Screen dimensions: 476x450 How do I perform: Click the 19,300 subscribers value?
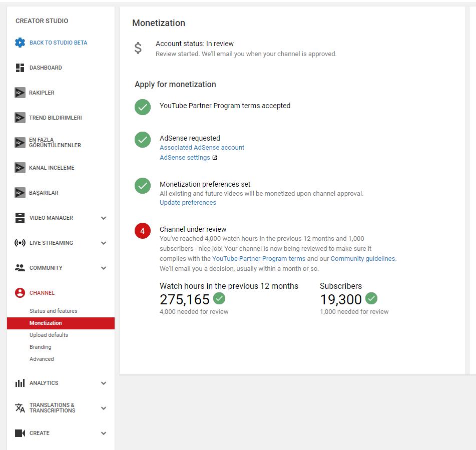[341, 300]
